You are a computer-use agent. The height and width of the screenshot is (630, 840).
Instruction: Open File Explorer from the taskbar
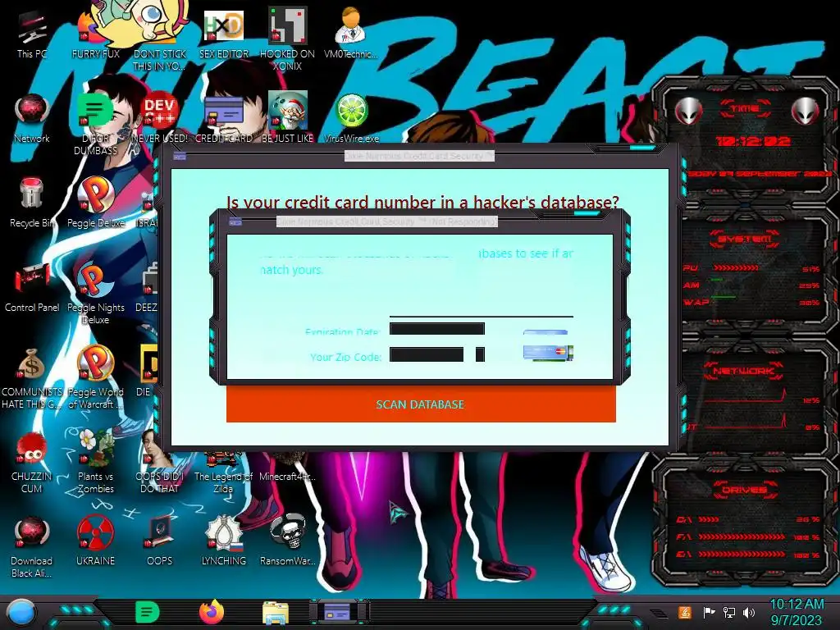click(276, 613)
